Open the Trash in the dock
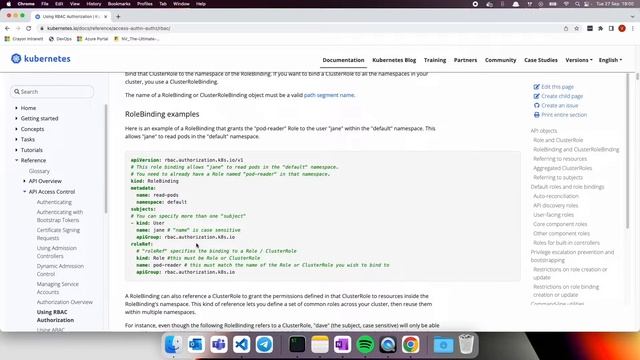 point(466,344)
